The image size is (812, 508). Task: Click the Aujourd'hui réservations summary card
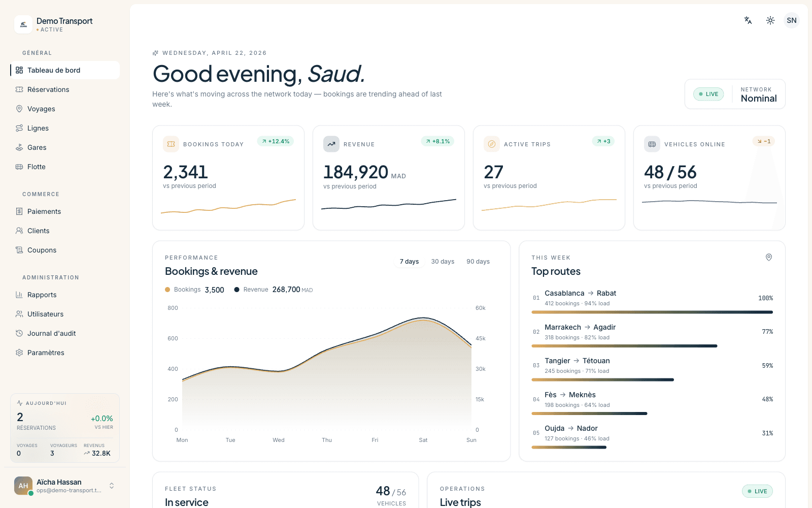65,428
